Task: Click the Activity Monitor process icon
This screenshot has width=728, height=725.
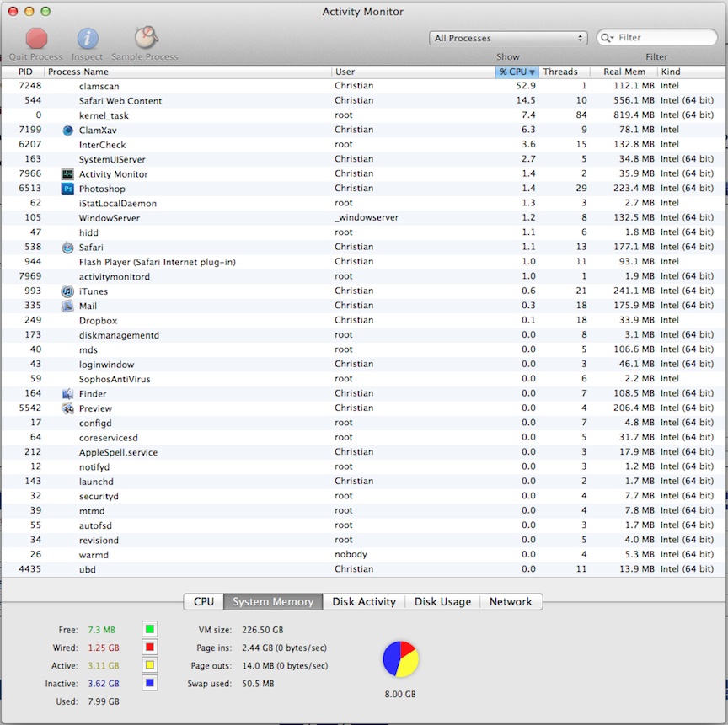Action: tap(67, 174)
